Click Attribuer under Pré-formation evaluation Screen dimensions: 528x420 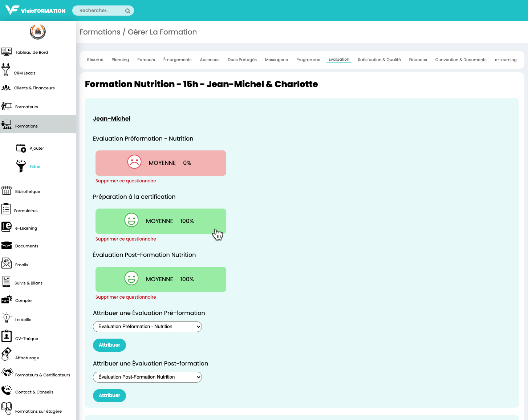(109, 345)
